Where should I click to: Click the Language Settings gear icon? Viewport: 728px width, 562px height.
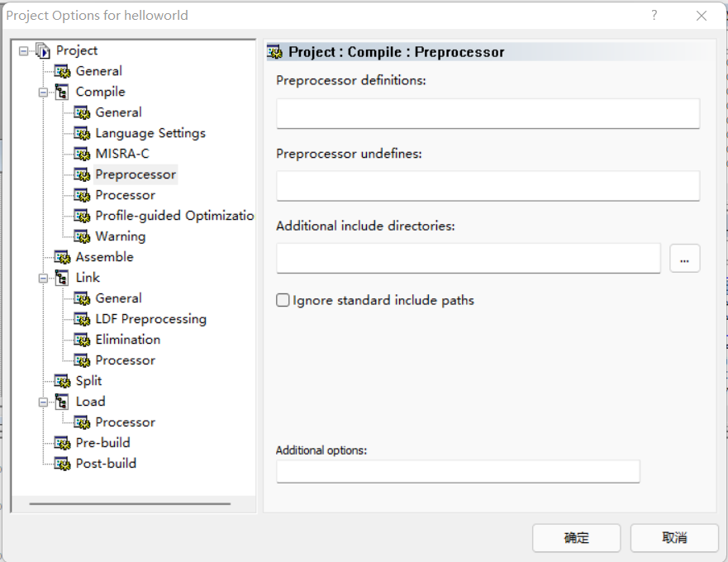(x=82, y=133)
